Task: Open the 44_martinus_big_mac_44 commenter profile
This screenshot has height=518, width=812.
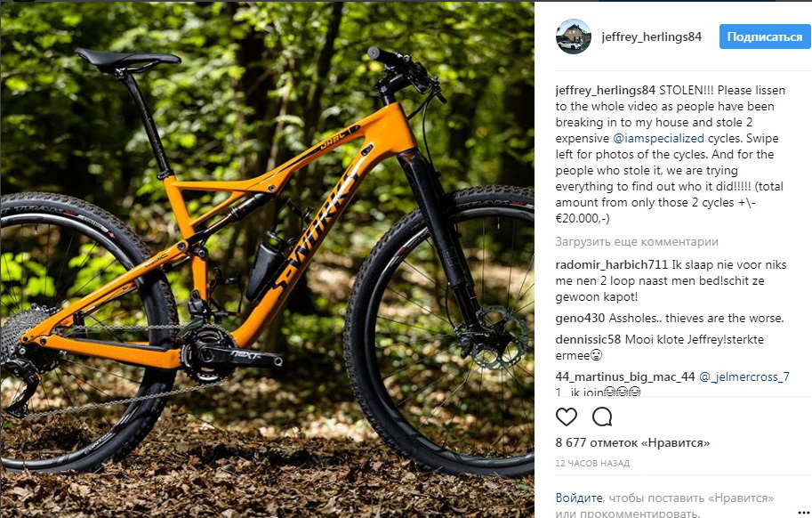Action: click(x=625, y=376)
